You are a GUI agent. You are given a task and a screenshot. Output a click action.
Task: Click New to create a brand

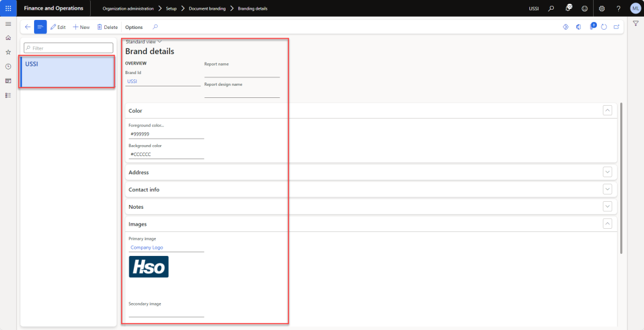81,27
